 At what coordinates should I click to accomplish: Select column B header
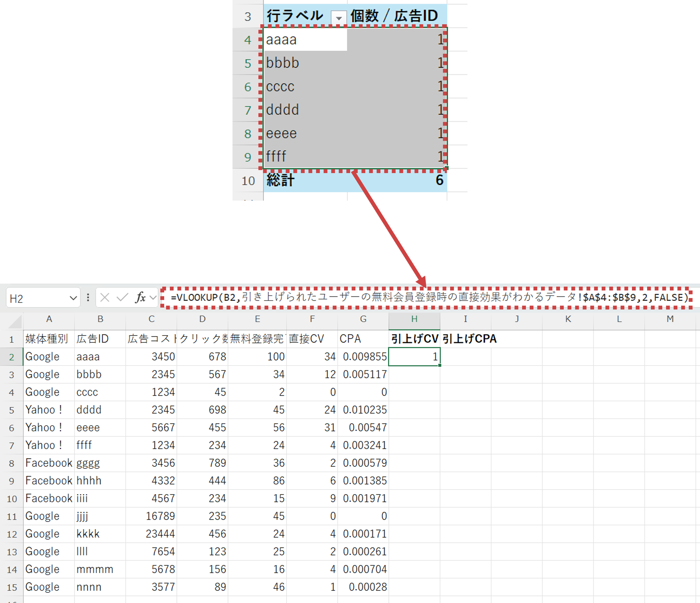pyautogui.click(x=100, y=319)
